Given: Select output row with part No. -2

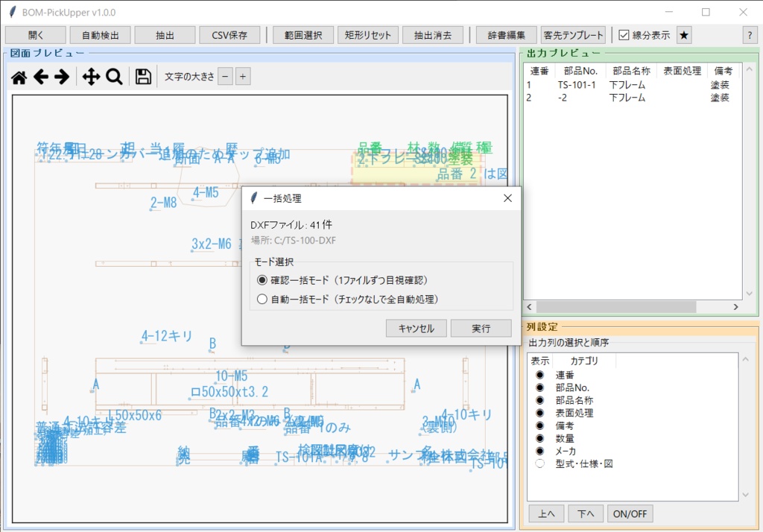Looking at the screenshot, I should click(x=633, y=98).
